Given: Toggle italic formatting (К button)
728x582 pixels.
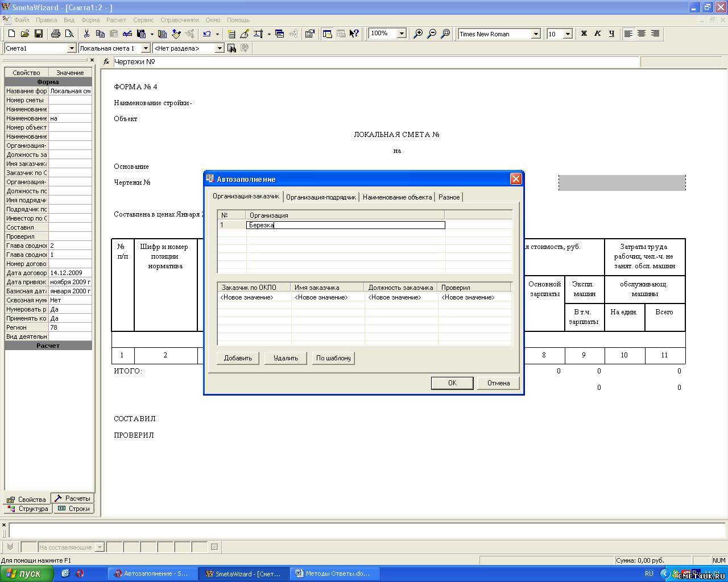Looking at the screenshot, I should pos(597,34).
